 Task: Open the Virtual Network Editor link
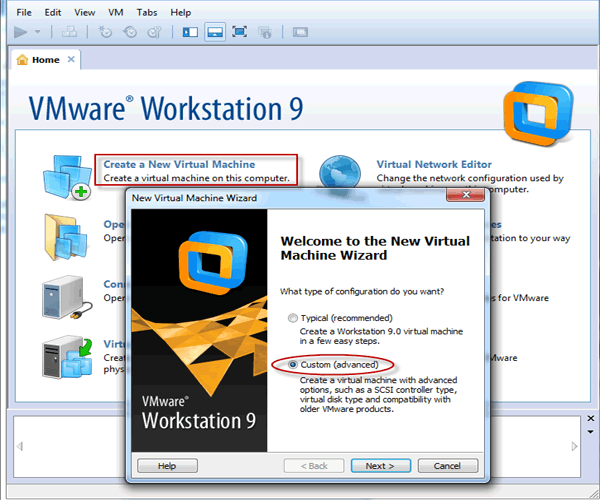click(x=434, y=164)
